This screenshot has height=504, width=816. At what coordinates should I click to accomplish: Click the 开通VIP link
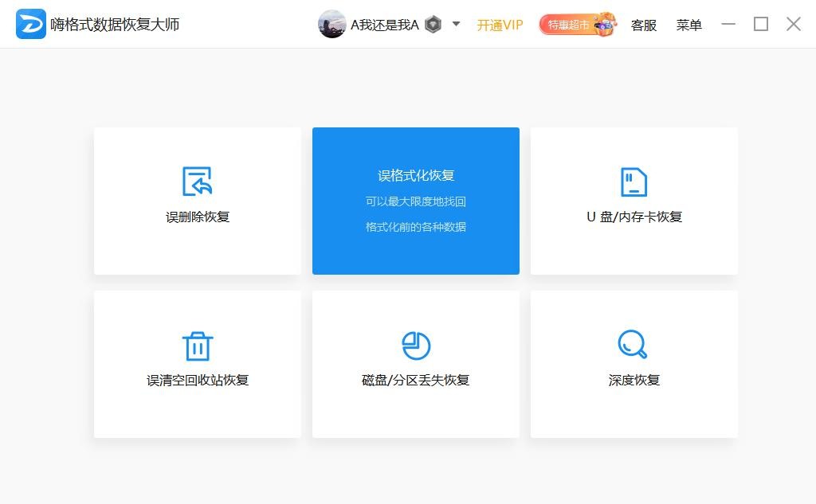point(500,25)
